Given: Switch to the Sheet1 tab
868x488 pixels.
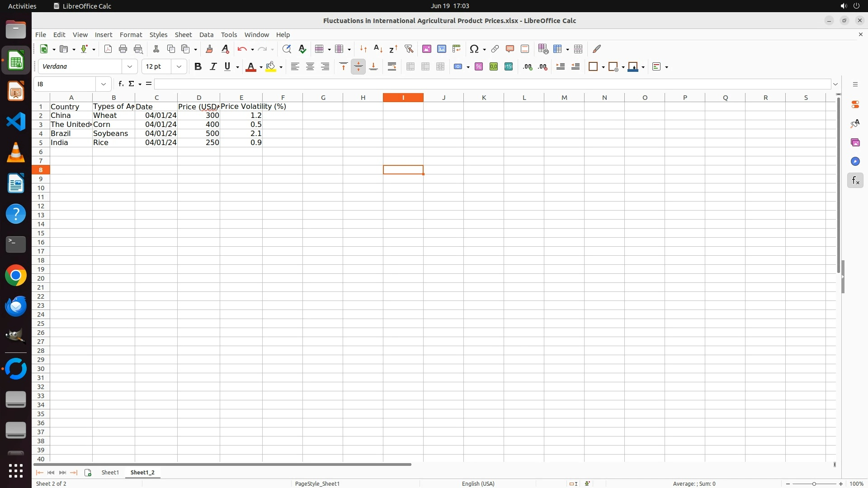Looking at the screenshot, I should pos(110,472).
